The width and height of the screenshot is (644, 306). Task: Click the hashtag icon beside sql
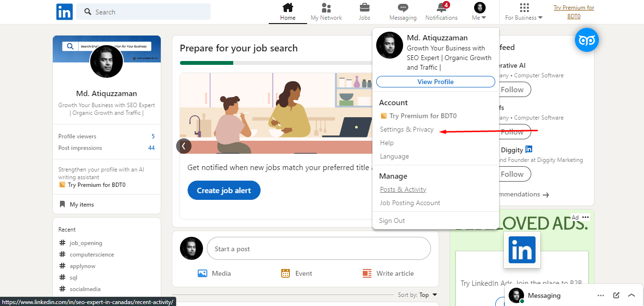(62, 278)
